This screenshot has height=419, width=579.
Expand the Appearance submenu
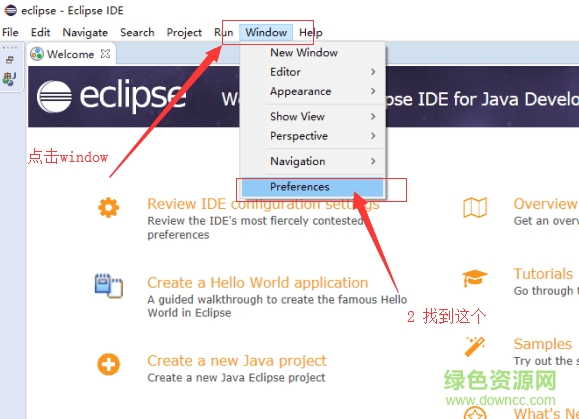tap(312, 91)
